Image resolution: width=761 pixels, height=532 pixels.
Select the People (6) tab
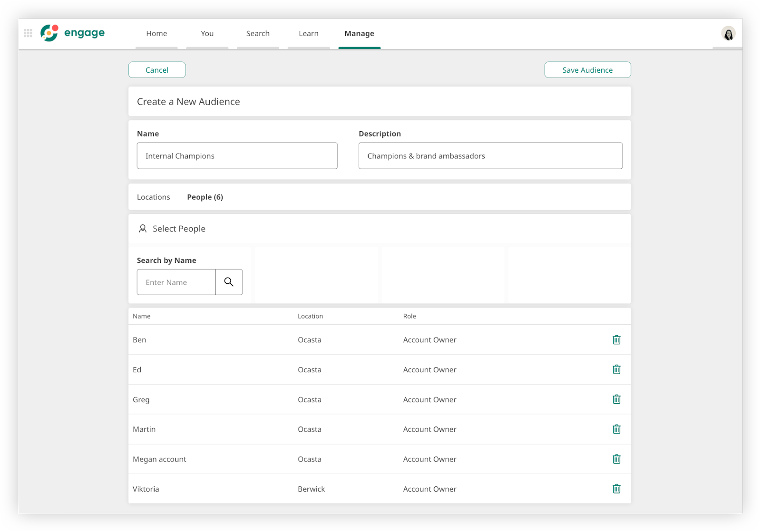[x=205, y=197]
